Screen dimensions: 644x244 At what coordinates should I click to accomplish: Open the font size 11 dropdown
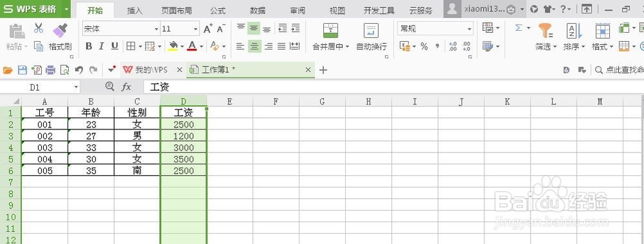[196, 29]
